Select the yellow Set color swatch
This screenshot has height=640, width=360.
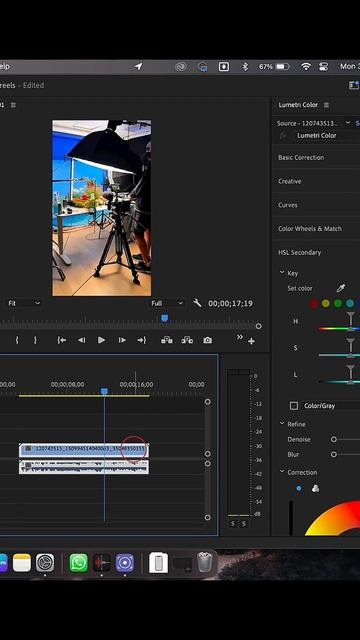tap(326, 303)
